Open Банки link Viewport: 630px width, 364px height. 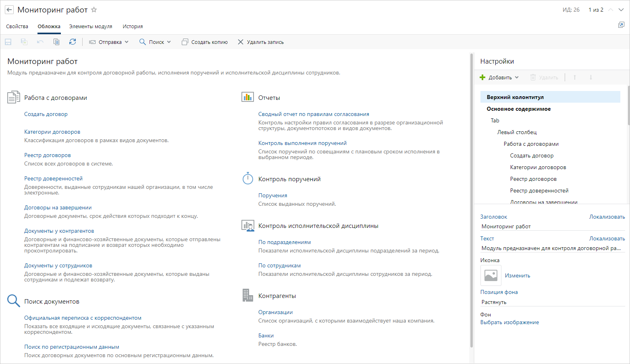[x=266, y=335]
